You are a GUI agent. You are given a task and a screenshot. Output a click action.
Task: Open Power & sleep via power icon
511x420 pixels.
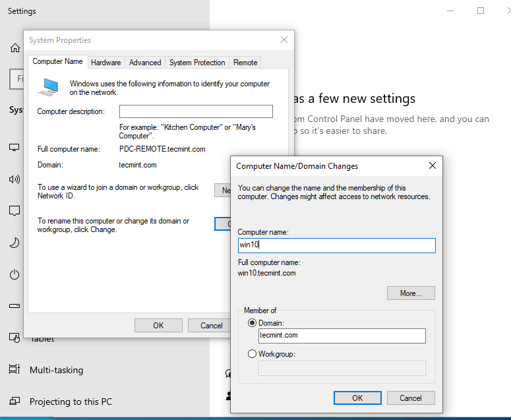point(15,274)
